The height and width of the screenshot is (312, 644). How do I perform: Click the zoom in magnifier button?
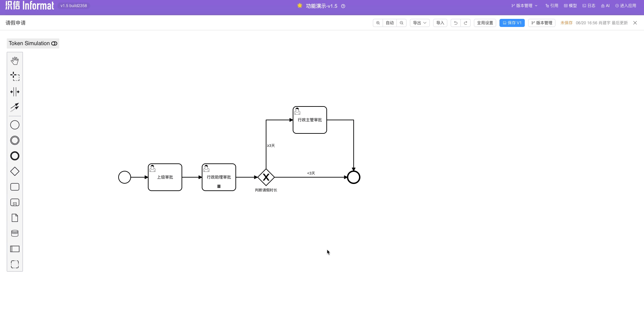pos(378,23)
